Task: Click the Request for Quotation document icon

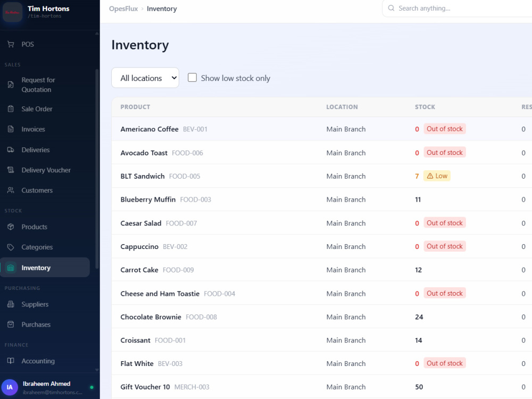Action: point(11,85)
